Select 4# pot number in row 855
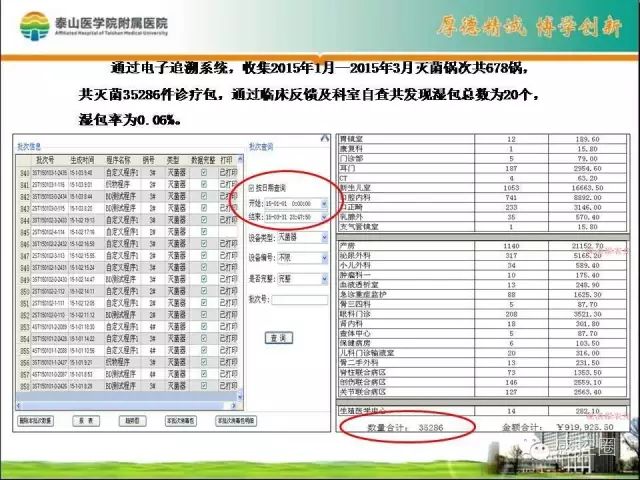This screenshot has width=640, height=480. click(x=152, y=350)
